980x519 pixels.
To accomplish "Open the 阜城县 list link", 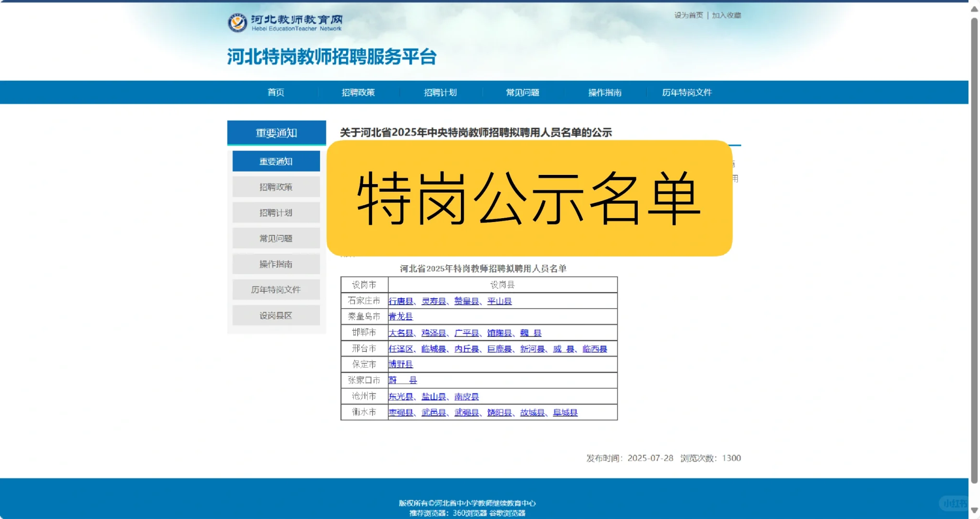I will pyautogui.click(x=565, y=413).
